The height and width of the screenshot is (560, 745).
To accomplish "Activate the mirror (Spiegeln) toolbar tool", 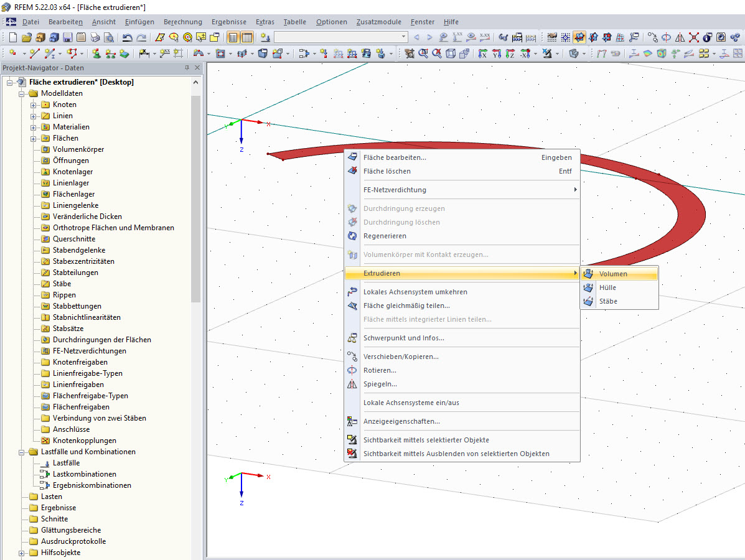I will click(680, 37).
